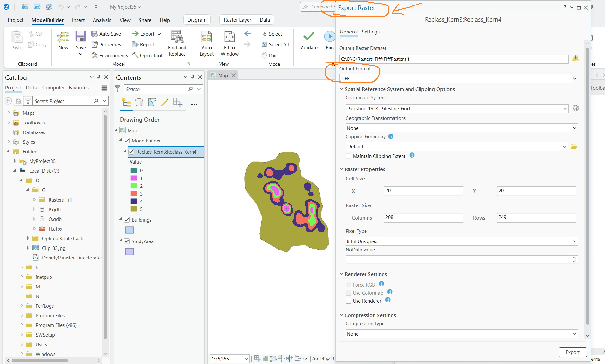Open Compression Type dropdown
The width and height of the screenshot is (605, 364).
coord(574,334)
